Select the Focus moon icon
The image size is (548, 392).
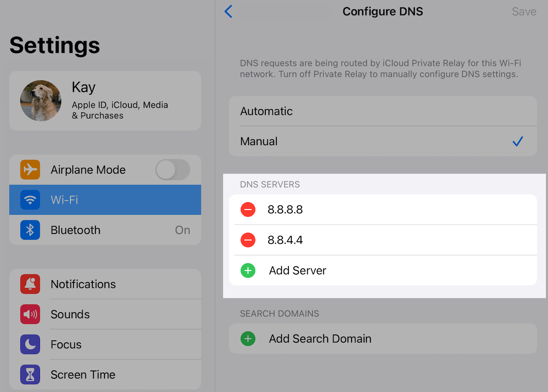pyautogui.click(x=30, y=344)
